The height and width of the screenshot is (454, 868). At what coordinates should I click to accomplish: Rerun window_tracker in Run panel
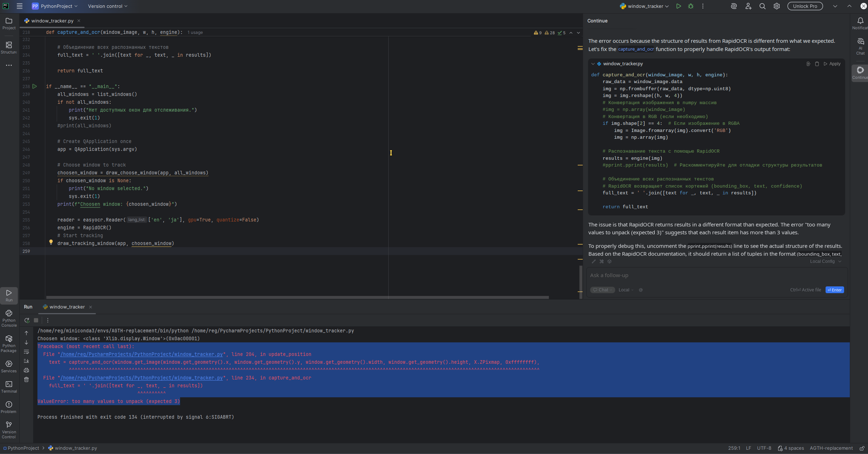(x=27, y=320)
